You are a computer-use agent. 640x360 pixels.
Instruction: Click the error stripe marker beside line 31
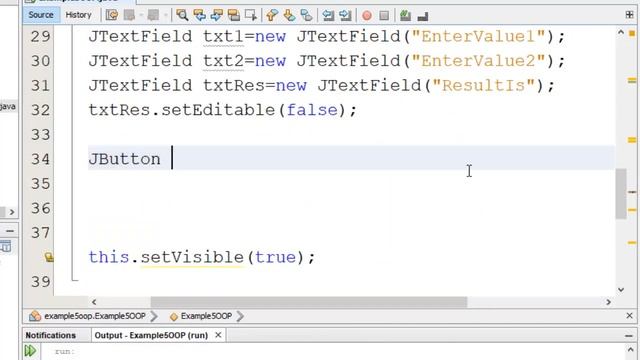point(632,80)
